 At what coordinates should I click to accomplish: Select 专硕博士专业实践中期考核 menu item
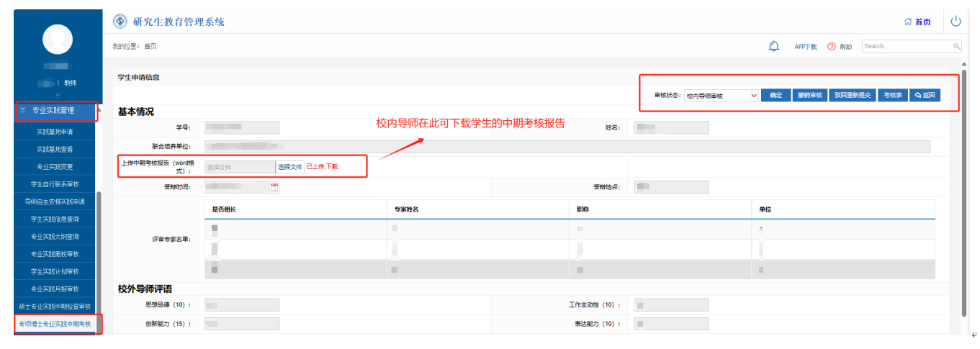coord(55,324)
